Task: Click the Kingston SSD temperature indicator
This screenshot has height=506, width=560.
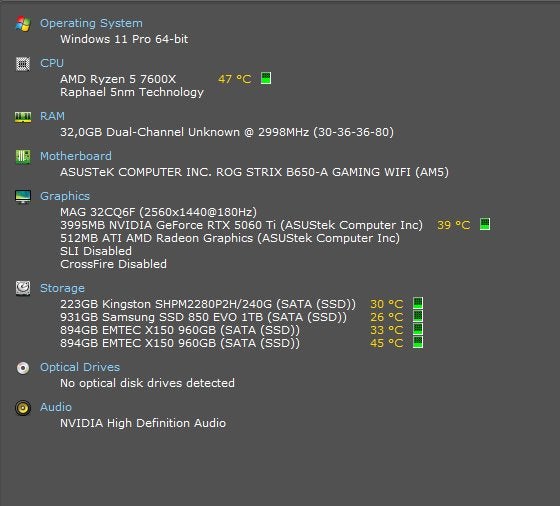Action: (x=418, y=303)
